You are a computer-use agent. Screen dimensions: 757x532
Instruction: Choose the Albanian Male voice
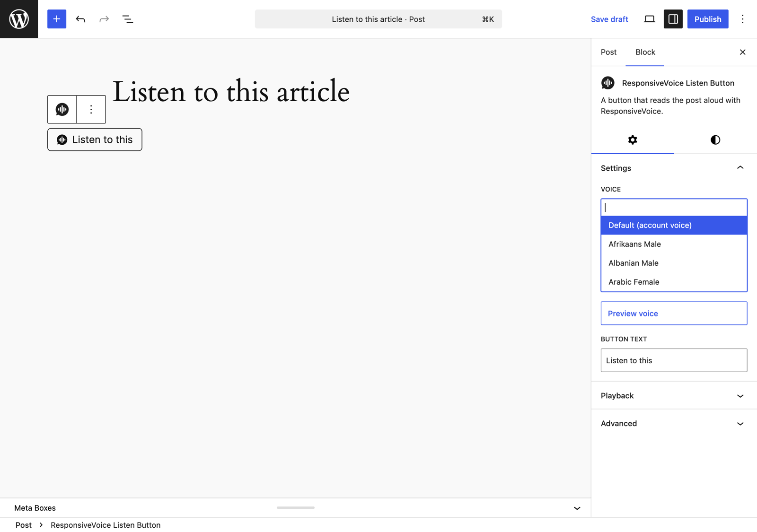pyautogui.click(x=674, y=263)
